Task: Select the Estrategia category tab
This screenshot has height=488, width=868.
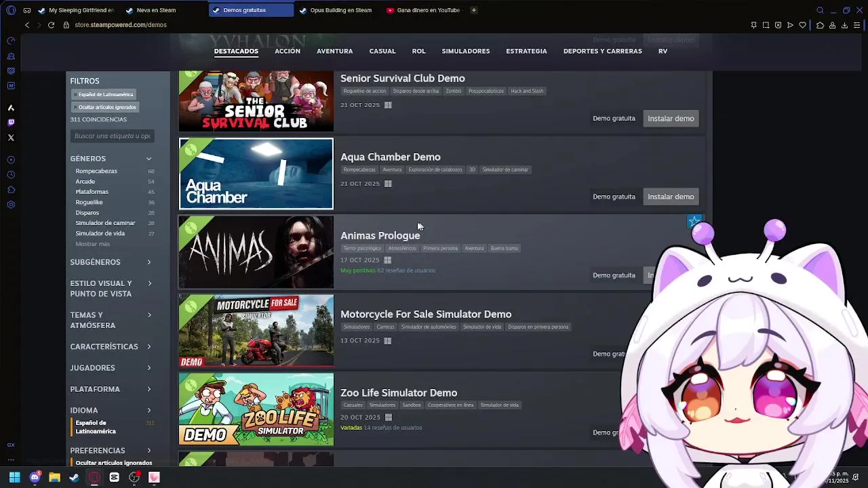Action: tap(526, 52)
